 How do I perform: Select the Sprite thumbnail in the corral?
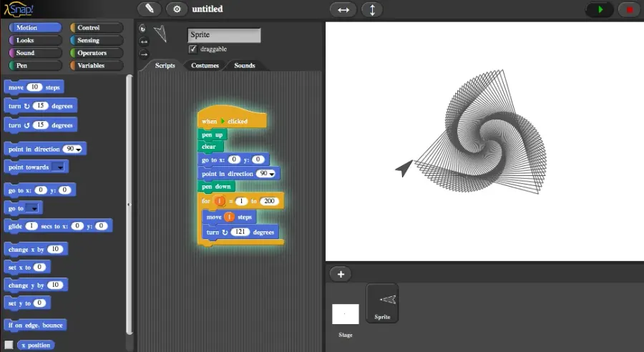[382, 303]
